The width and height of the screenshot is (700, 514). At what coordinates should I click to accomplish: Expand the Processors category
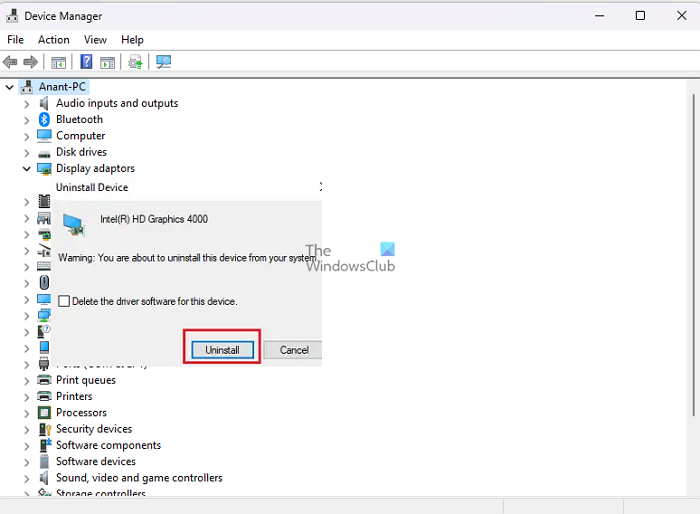27,414
